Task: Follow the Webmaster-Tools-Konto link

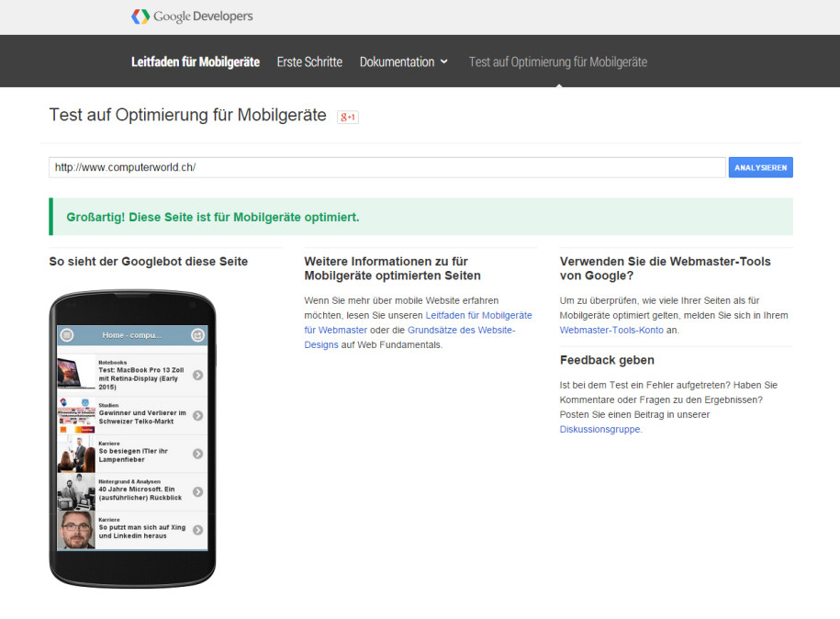Action: [x=611, y=330]
